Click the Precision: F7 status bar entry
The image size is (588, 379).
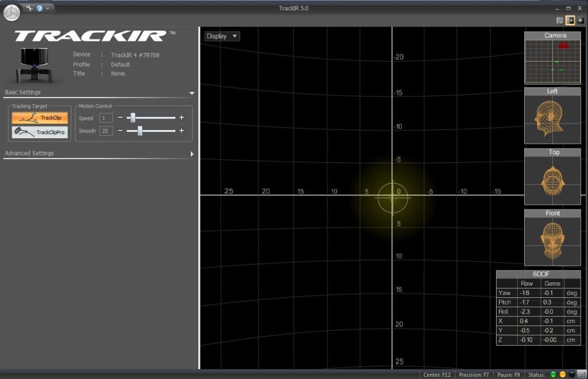point(474,374)
